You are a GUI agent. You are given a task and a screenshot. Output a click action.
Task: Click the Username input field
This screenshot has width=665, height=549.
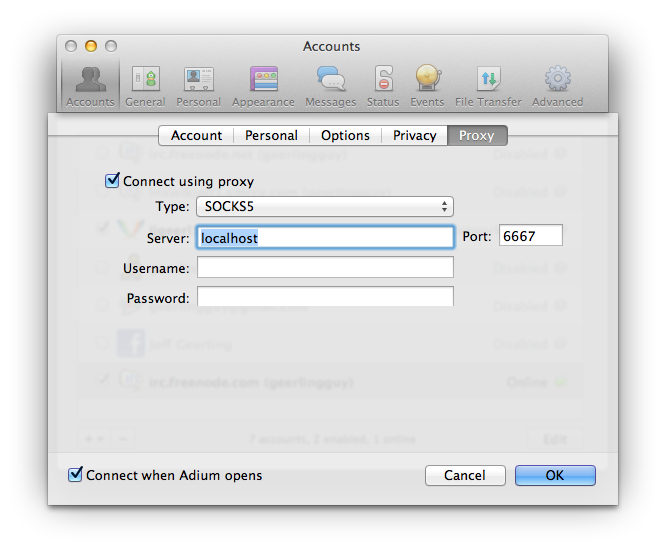(325, 267)
